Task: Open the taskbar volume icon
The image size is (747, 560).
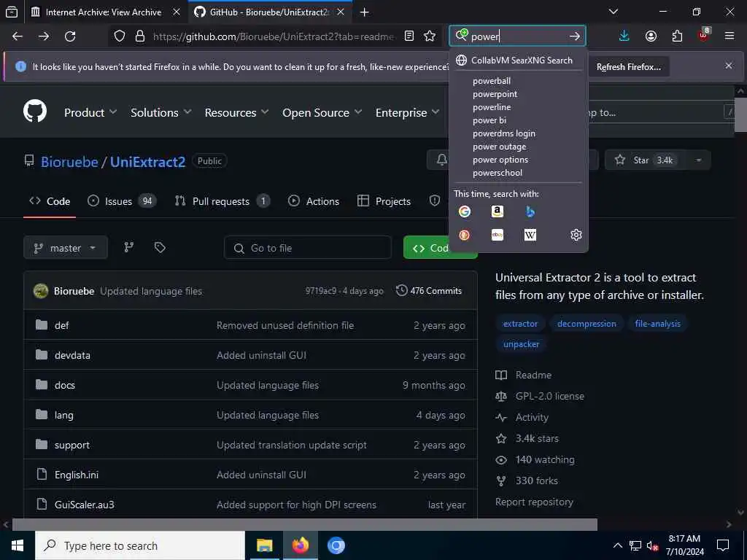Action: pyautogui.click(x=652, y=545)
